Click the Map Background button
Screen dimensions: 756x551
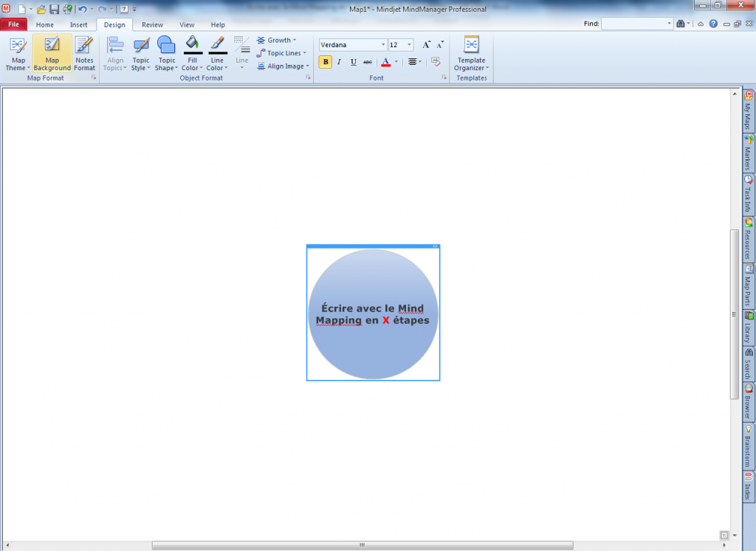(x=52, y=54)
